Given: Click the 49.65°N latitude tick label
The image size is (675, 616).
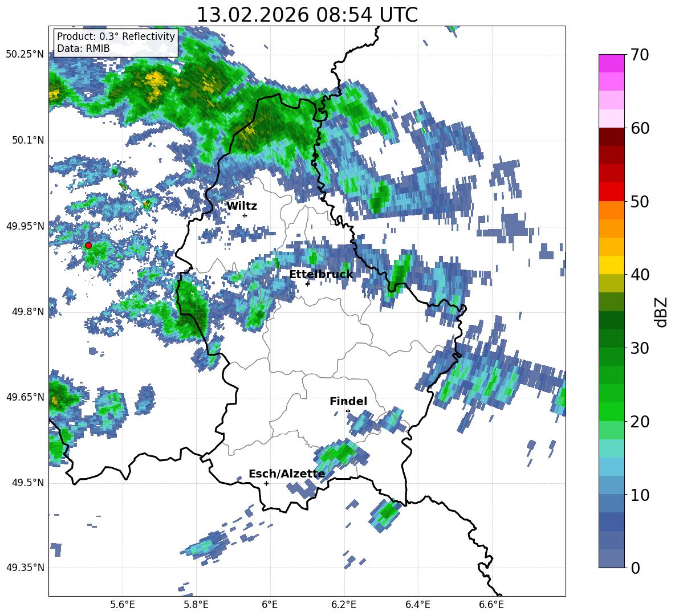Looking at the screenshot, I should coord(25,397).
